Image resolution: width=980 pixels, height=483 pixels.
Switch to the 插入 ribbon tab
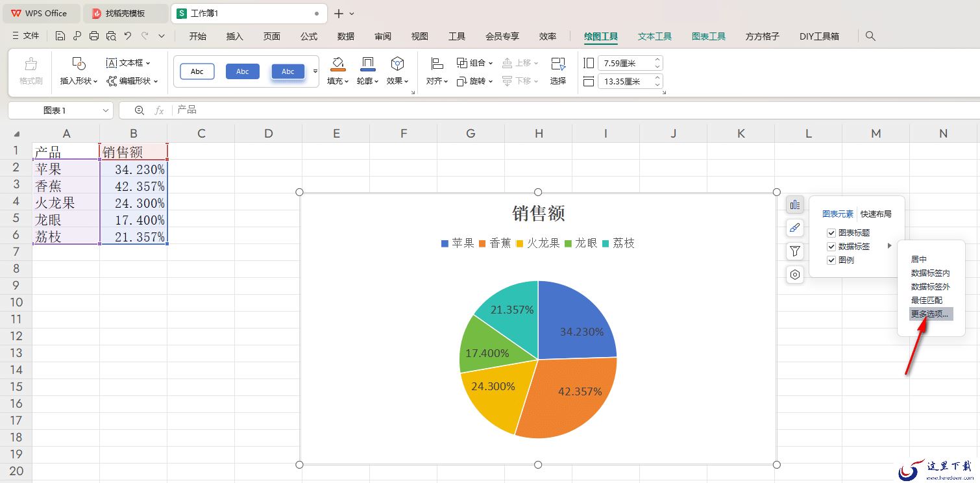(235, 36)
